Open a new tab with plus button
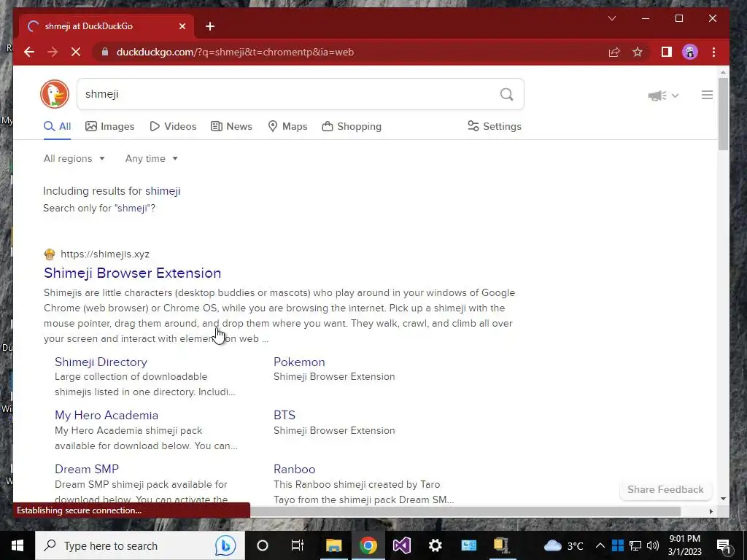Image resolution: width=747 pixels, height=560 pixels. (x=210, y=26)
